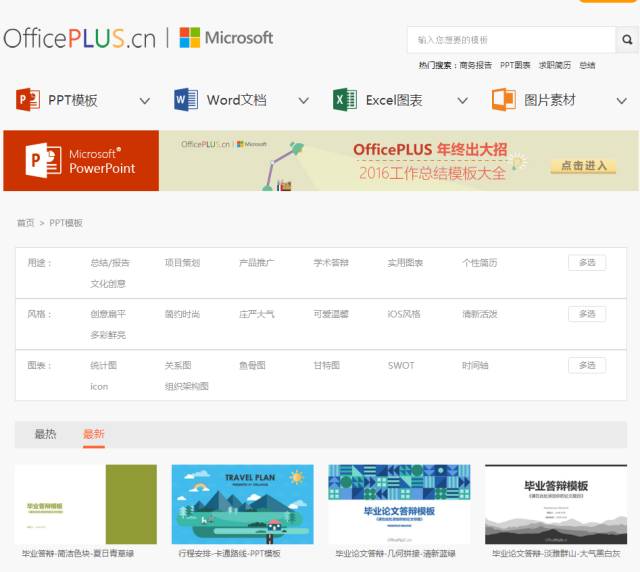This screenshot has width=640, height=572.
Task: Click the PPT模板 PowerPoint icon
Action: (28, 100)
